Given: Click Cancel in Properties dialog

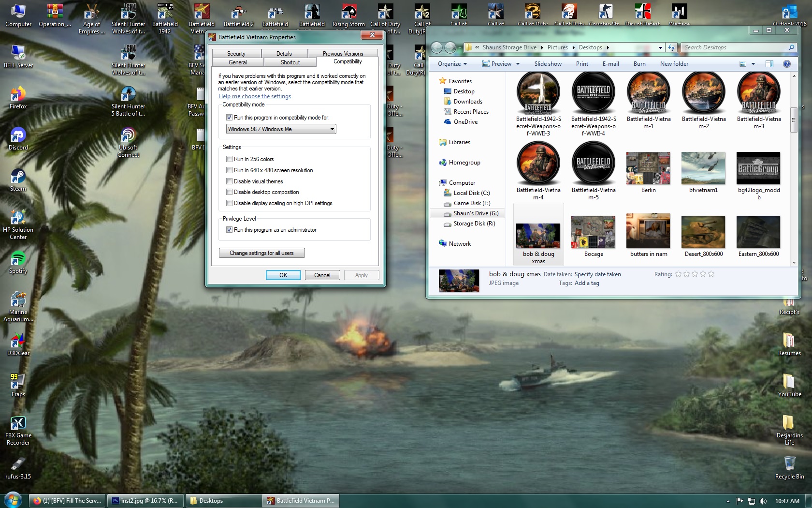Looking at the screenshot, I should click(322, 275).
